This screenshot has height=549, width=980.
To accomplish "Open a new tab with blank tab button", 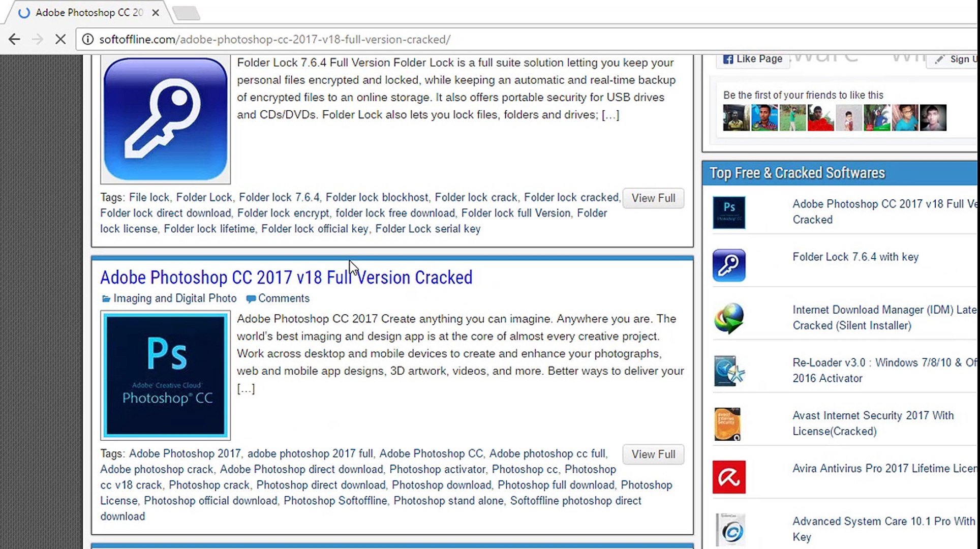I will tap(187, 13).
